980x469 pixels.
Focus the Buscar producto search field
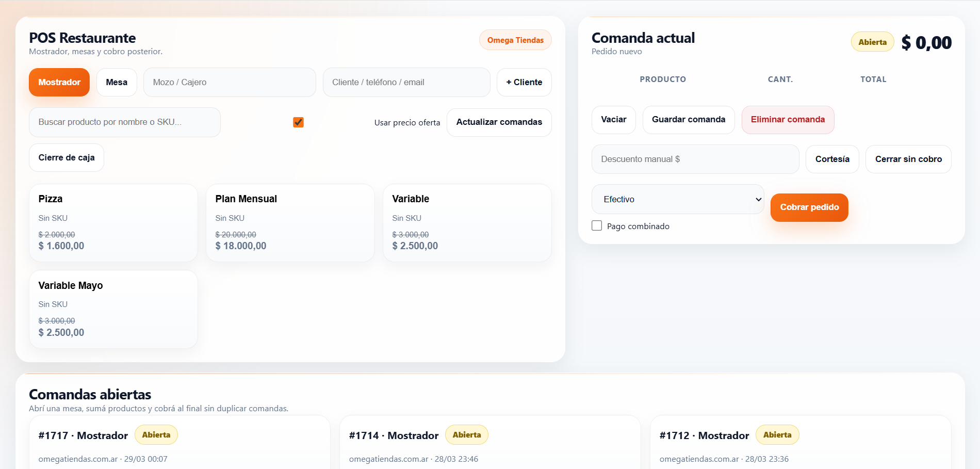point(125,122)
